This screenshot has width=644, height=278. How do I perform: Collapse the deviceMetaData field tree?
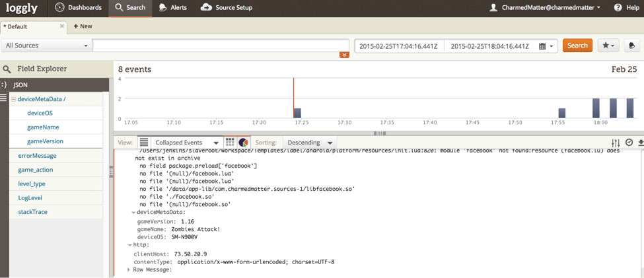13,99
